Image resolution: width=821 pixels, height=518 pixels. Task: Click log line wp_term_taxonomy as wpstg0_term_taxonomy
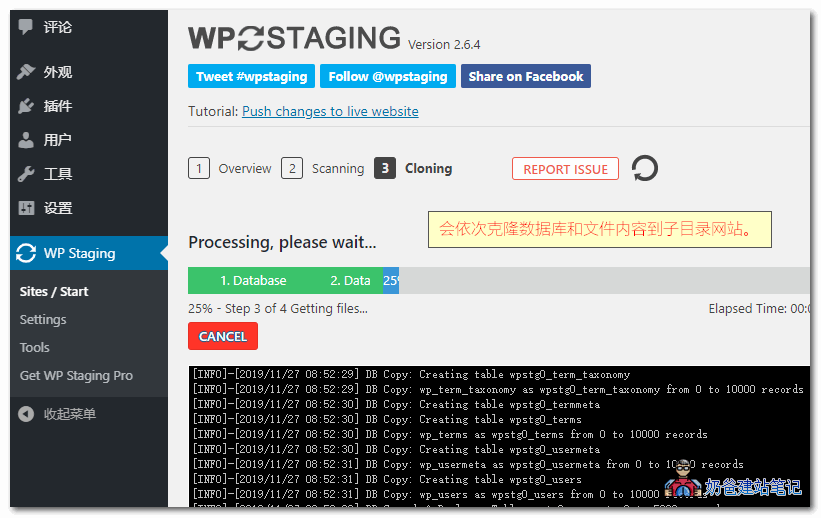click(x=498, y=390)
